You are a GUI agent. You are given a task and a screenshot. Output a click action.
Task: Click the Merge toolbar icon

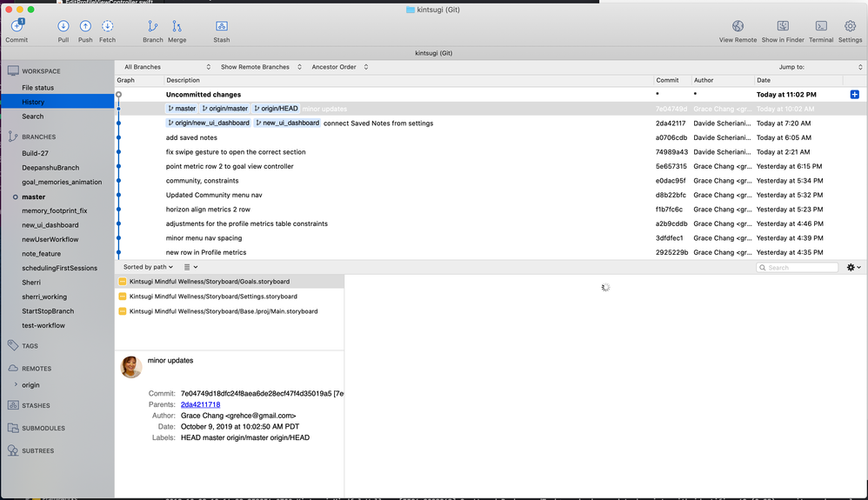(177, 26)
